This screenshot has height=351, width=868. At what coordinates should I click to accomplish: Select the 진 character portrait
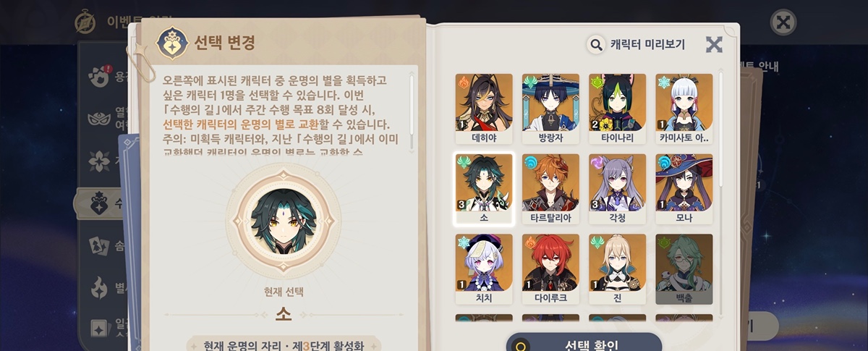click(x=617, y=268)
